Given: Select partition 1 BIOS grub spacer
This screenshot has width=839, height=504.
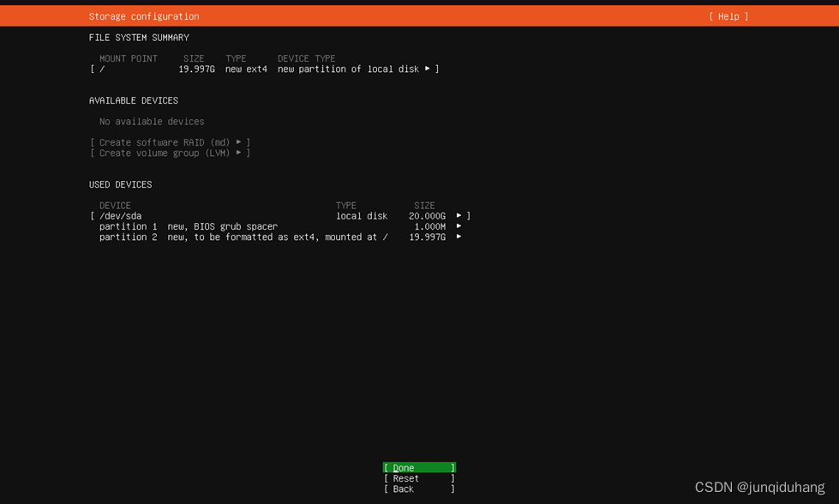Looking at the screenshot, I should [x=189, y=227].
